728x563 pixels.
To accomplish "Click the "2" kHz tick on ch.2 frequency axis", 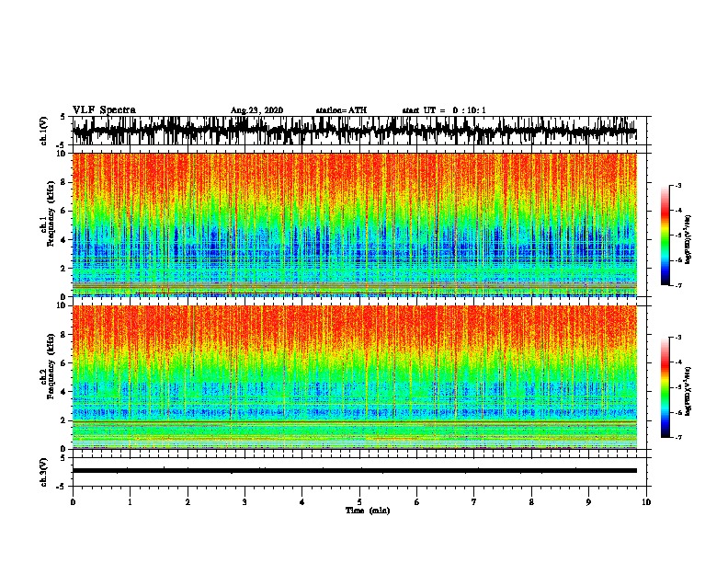I will (64, 420).
